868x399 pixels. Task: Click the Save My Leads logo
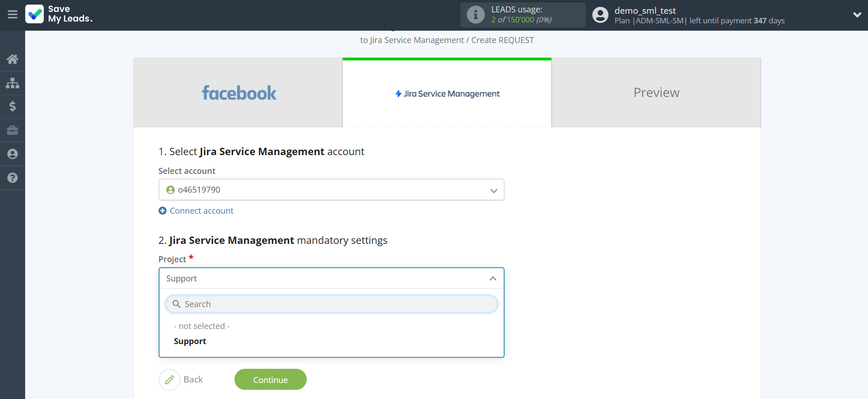pos(59,14)
